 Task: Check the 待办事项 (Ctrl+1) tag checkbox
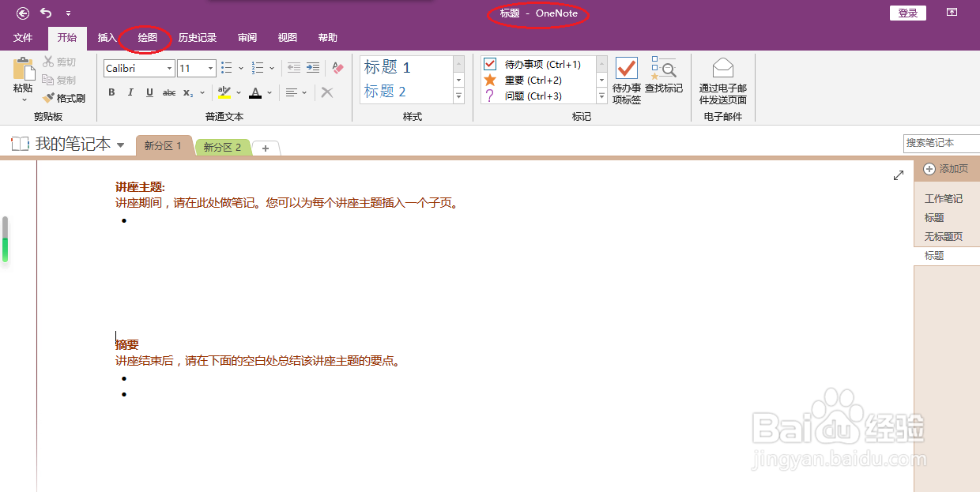[x=490, y=64]
